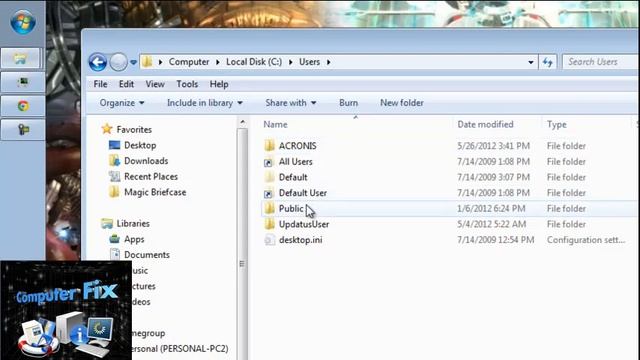Open the View menu
This screenshot has width=640, height=360.
point(155,84)
